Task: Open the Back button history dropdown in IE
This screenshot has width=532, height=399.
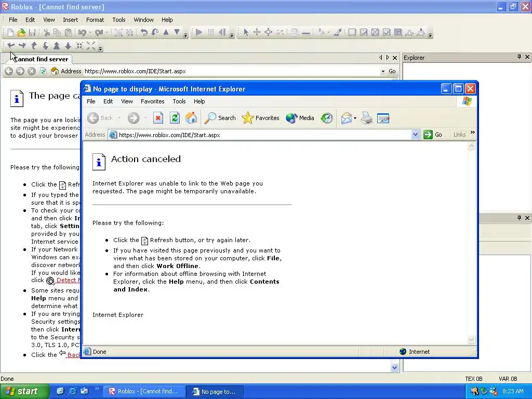Action: coord(119,118)
